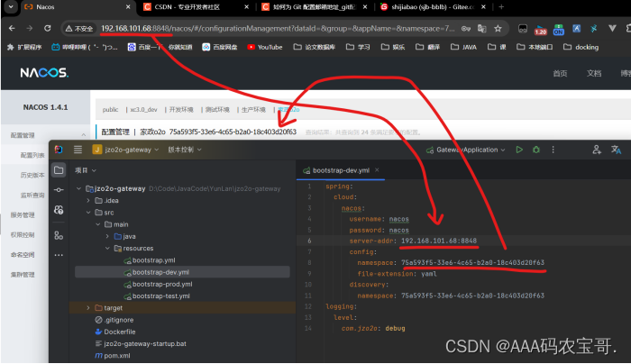Select 测试环境 namespace tab
The image size is (631, 364).
(217, 109)
